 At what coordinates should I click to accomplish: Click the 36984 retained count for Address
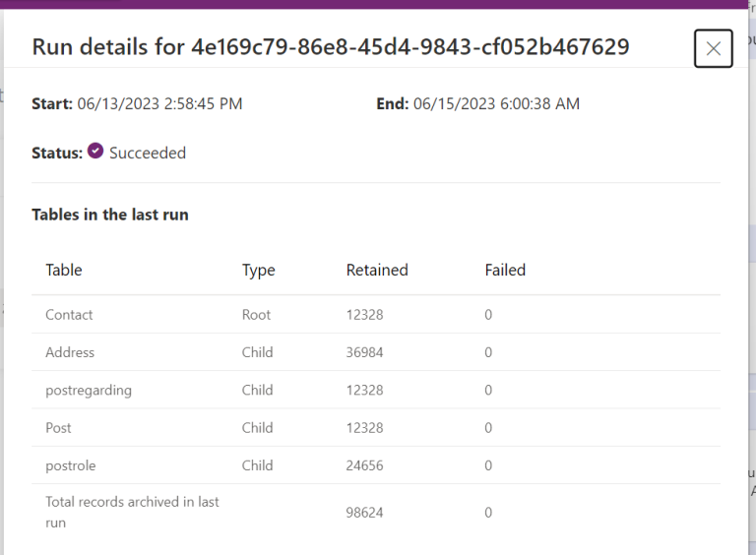364,352
